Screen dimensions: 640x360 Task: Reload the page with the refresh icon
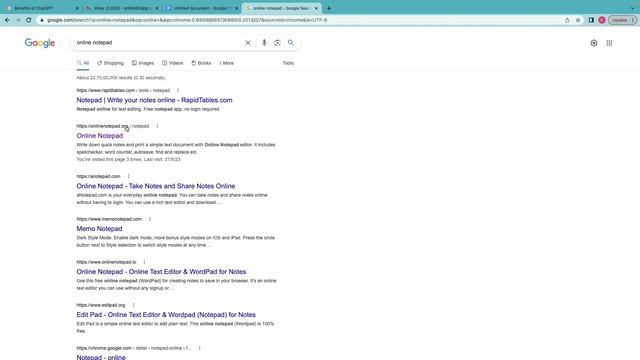pos(29,20)
